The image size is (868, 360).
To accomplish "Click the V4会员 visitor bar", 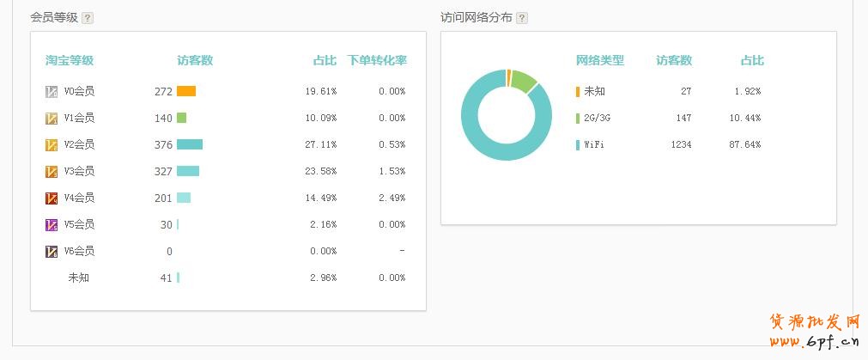I will click(184, 198).
